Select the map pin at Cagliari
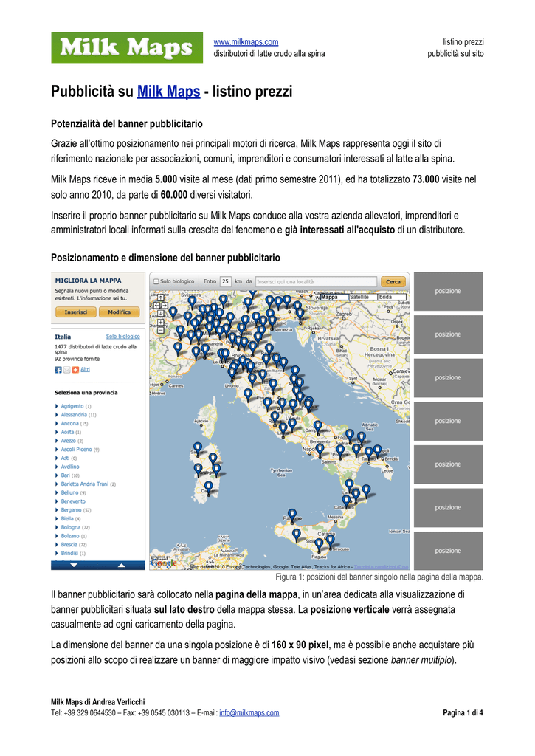The height and width of the screenshot is (756, 535). (208, 487)
